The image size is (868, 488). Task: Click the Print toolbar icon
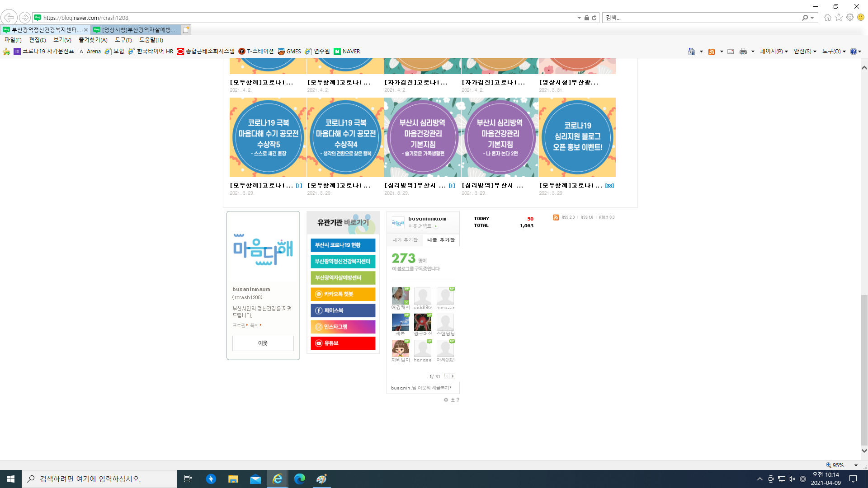pos(743,52)
